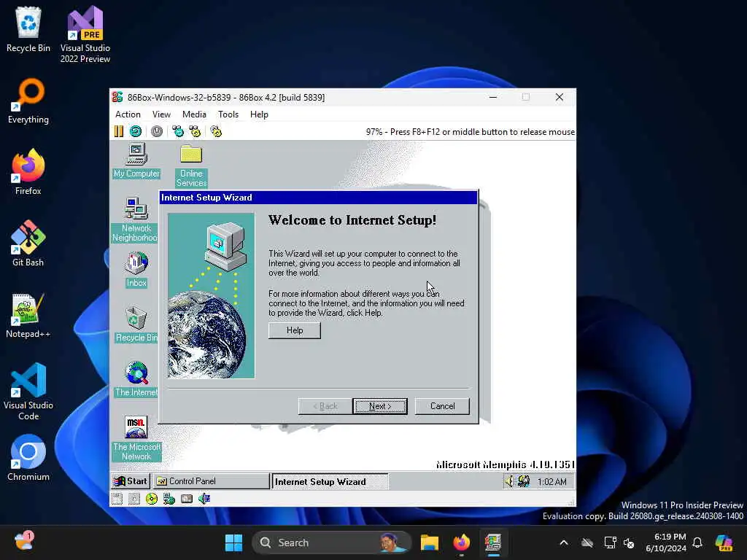Screen dimensions: 747x560
Task: Click the hard disk status icon in 86Box bar
Action: click(x=187, y=499)
